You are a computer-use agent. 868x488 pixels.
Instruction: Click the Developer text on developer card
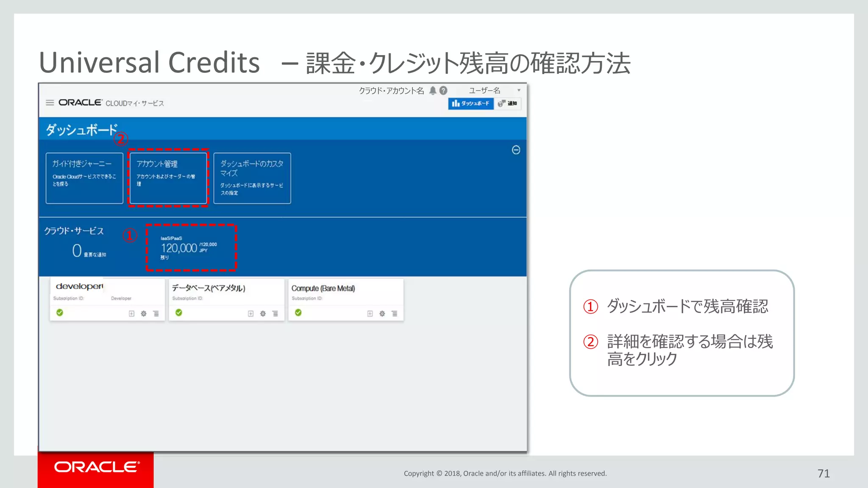pyautogui.click(x=121, y=299)
